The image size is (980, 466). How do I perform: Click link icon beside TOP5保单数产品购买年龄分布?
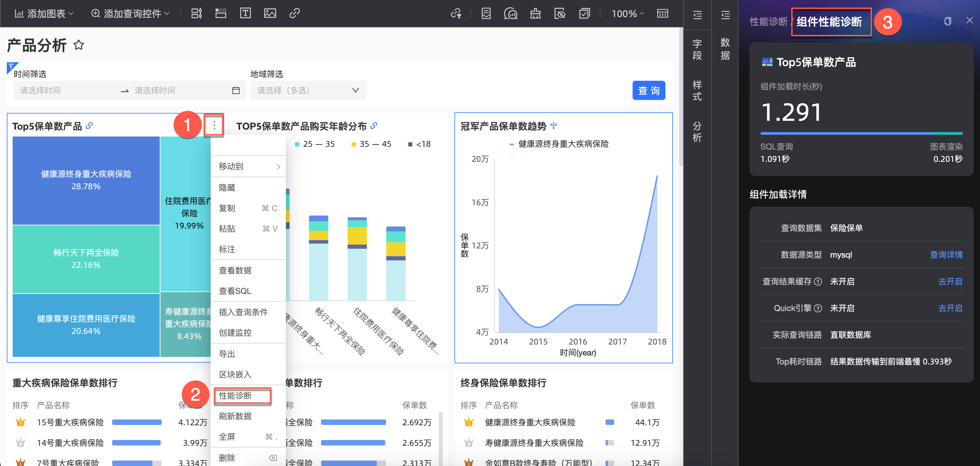374,126
